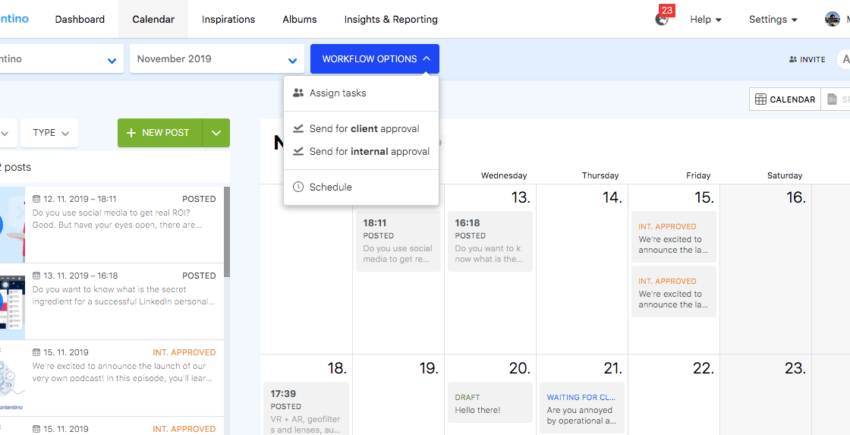Screen dimensions: 850x435
Task: Click the POSTED status on 12. 11. 2019 post
Action: pyautogui.click(x=199, y=199)
